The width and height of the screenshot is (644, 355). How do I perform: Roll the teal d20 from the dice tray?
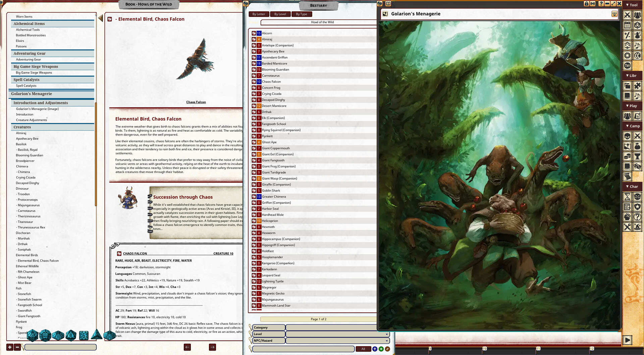coord(32,335)
